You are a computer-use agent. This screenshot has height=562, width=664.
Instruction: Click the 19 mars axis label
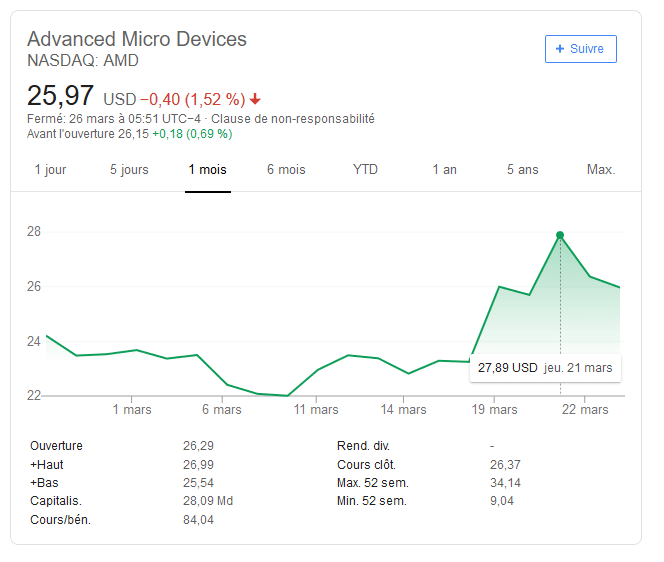click(494, 410)
